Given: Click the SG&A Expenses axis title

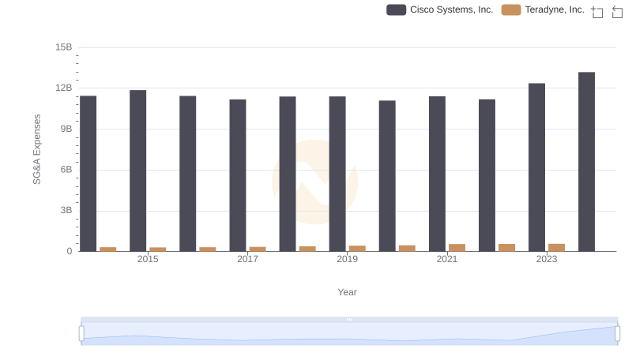Looking at the screenshot, I should (36, 149).
